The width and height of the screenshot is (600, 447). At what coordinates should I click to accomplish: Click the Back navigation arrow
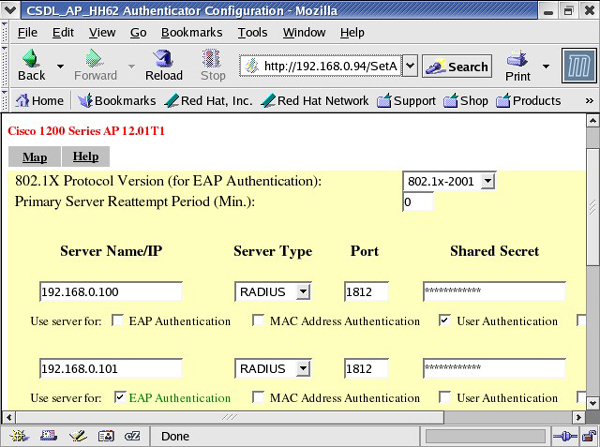31,64
